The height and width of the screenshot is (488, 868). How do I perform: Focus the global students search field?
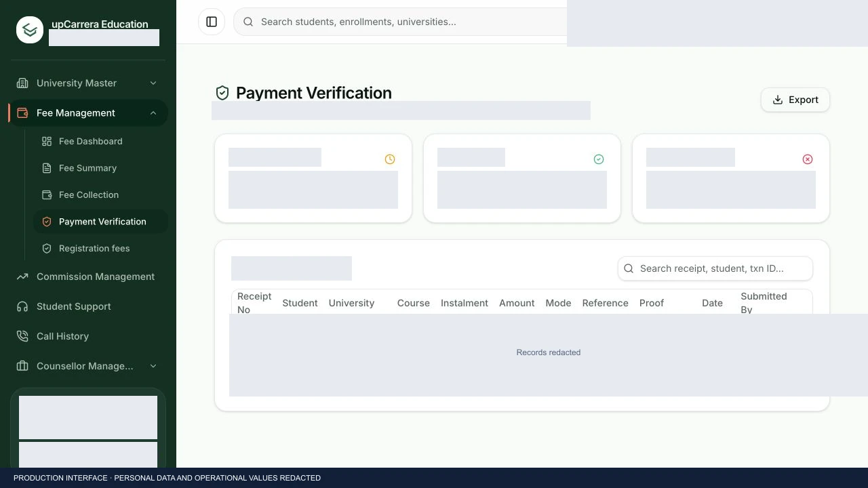pos(400,22)
